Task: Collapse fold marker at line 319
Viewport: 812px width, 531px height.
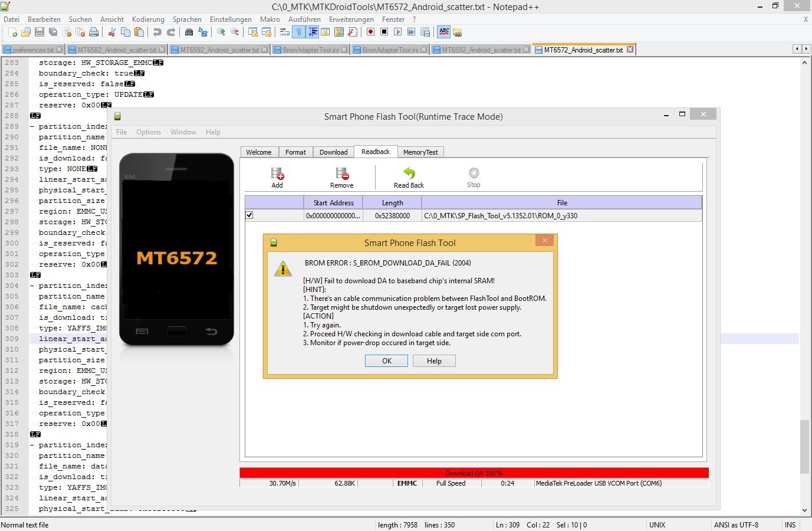Action: point(32,445)
